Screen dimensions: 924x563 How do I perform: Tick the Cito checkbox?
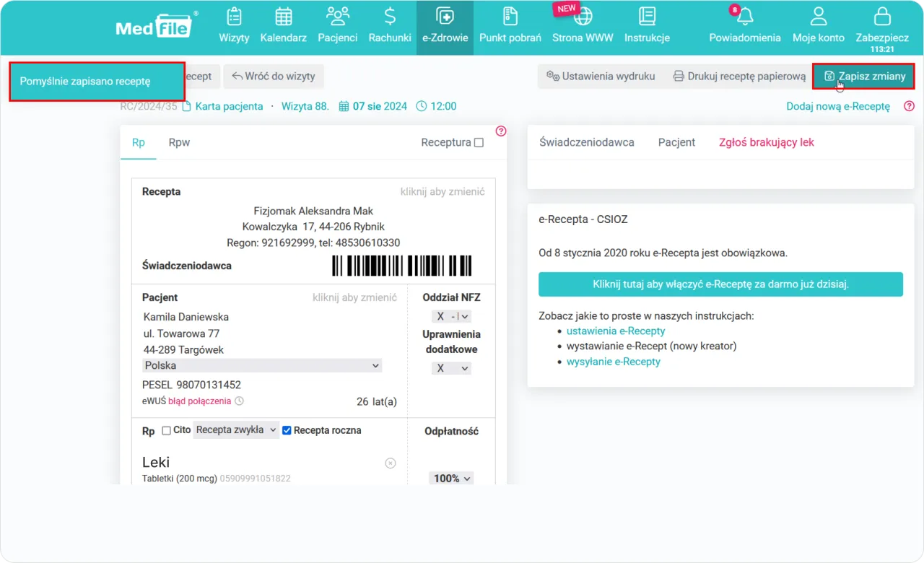[x=167, y=430]
